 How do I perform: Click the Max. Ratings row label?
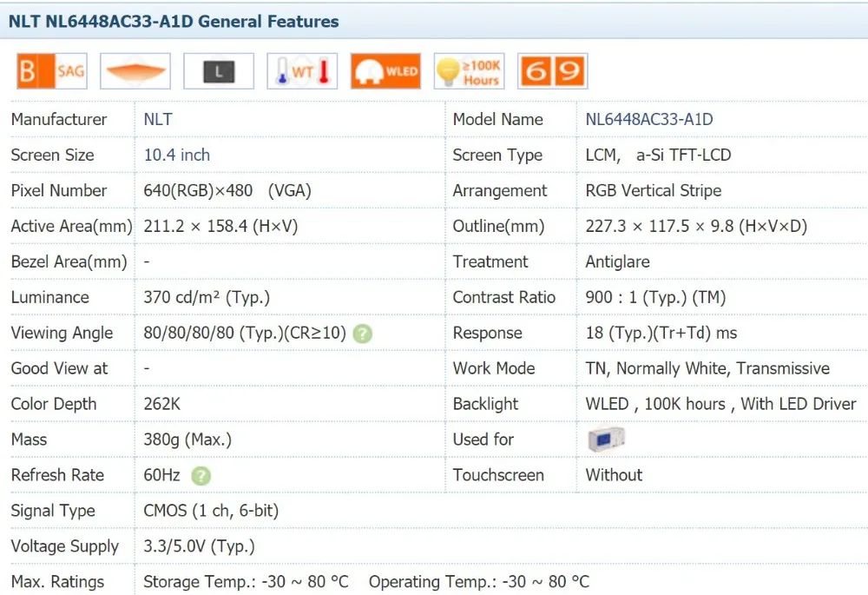[57, 582]
